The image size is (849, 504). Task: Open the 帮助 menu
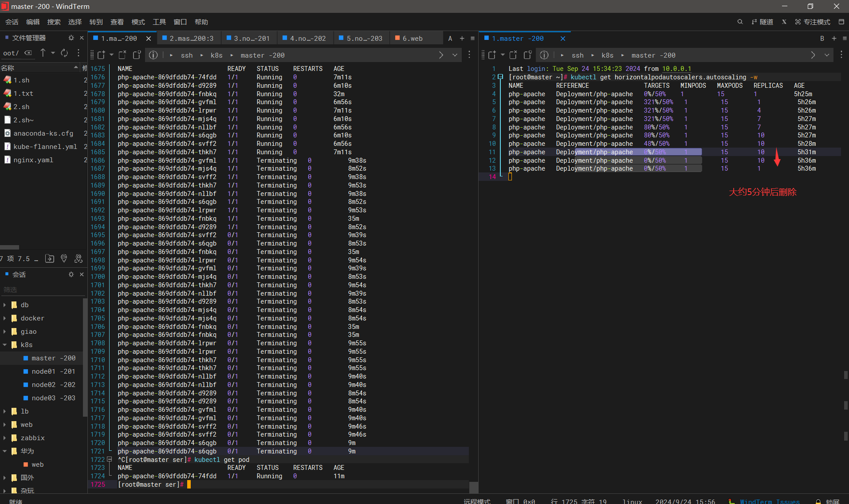coord(201,22)
